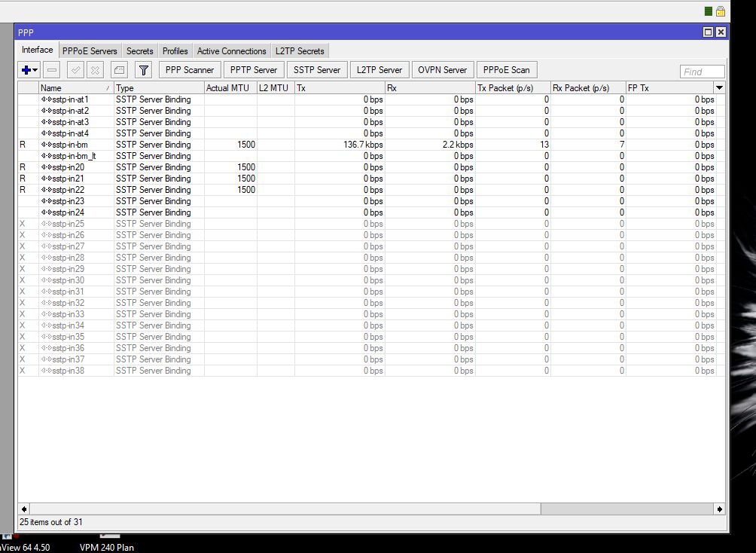Select the sstp-in-at1 interface row
The width and height of the screenshot is (756, 553).
[x=371, y=99]
